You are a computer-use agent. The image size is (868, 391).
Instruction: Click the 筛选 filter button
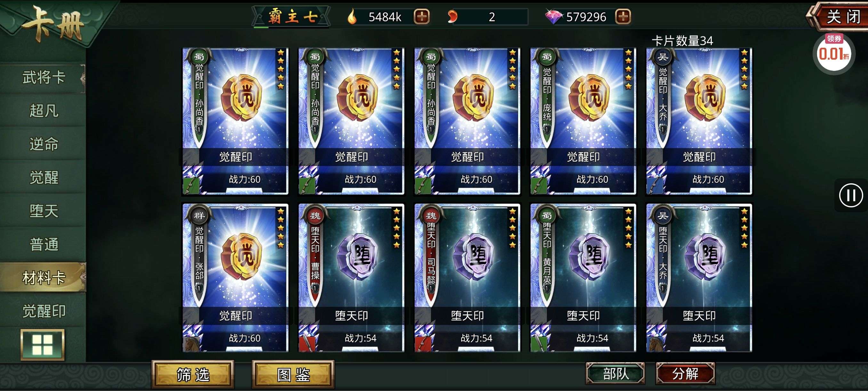point(193,374)
